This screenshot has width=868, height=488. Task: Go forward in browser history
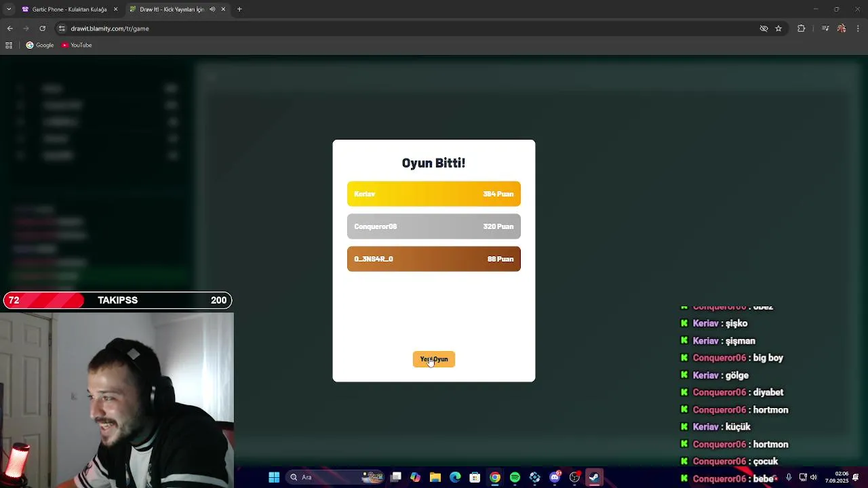click(x=26, y=28)
